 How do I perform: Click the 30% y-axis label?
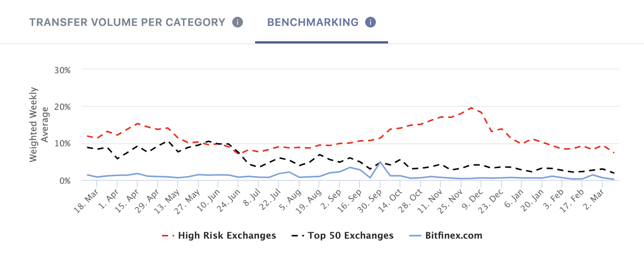point(62,70)
